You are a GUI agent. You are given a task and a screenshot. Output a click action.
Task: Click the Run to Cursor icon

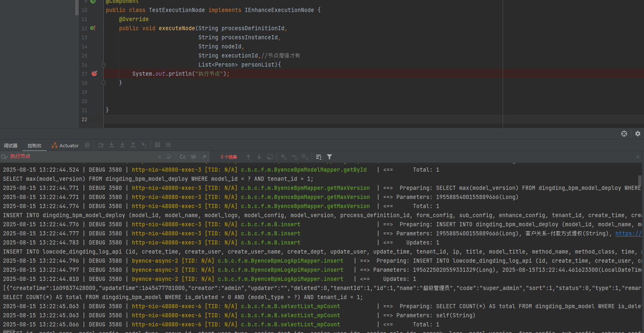(x=144, y=145)
